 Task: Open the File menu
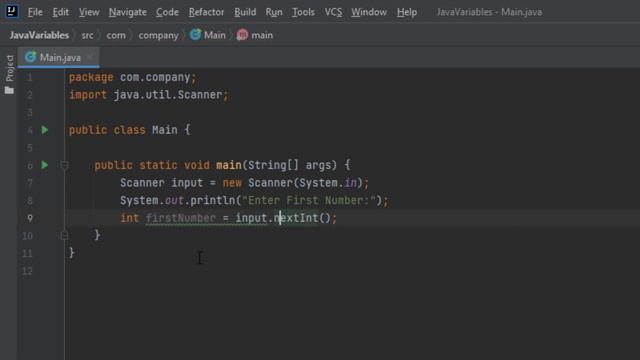pyautogui.click(x=35, y=12)
